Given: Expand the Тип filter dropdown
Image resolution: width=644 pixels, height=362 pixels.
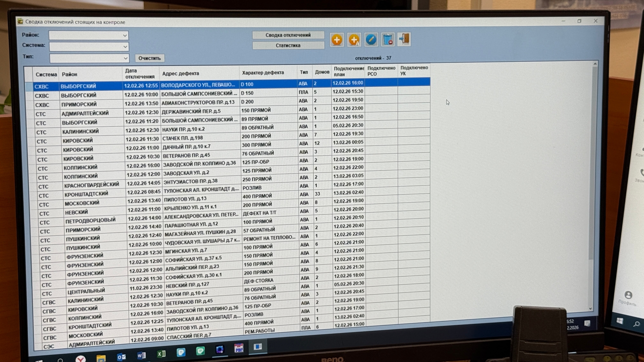Looking at the screenshot, I should (126, 58).
